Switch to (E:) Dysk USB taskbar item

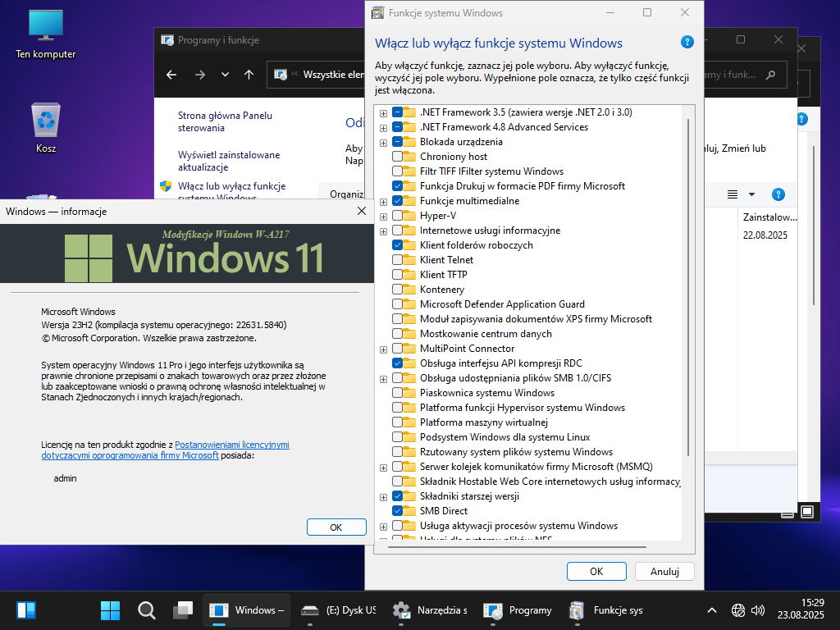pos(338,610)
